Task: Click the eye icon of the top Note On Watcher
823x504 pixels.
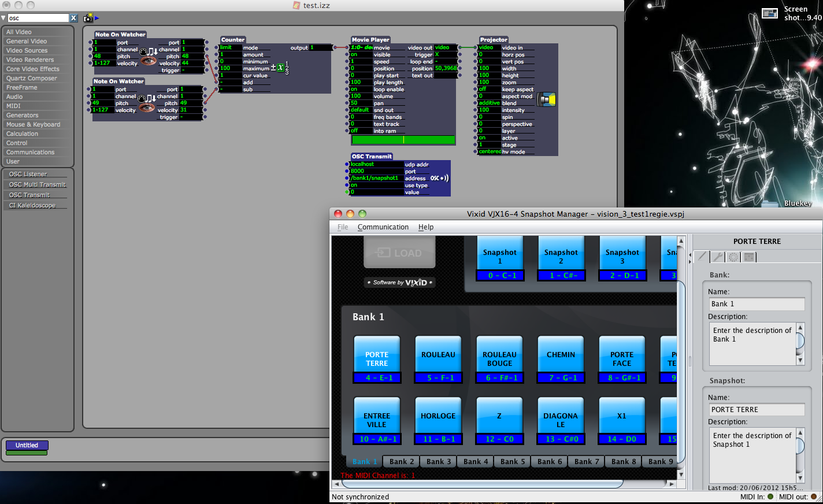Action: coord(149,61)
